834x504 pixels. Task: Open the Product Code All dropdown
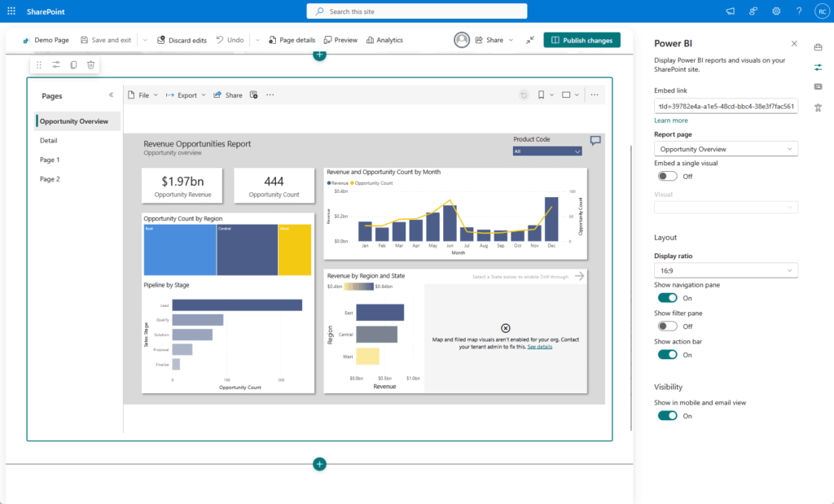tap(547, 151)
